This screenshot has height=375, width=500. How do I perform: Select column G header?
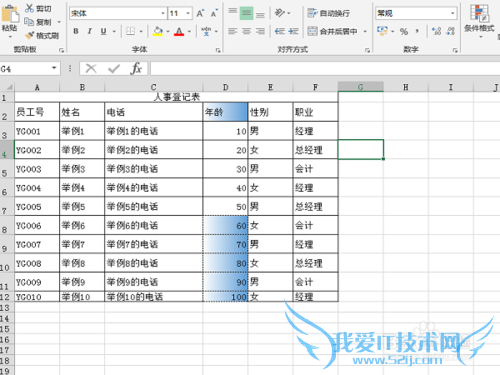tap(361, 87)
